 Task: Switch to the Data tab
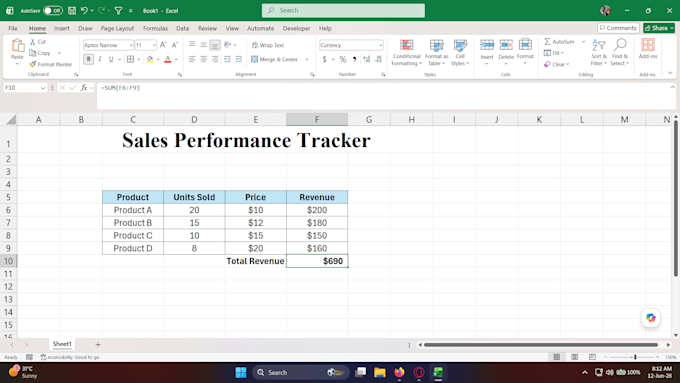click(x=182, y=28)
